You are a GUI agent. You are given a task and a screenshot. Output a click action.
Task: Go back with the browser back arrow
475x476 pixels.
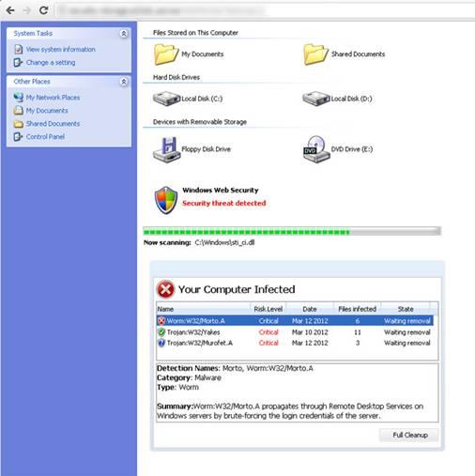tap(10, 10)
